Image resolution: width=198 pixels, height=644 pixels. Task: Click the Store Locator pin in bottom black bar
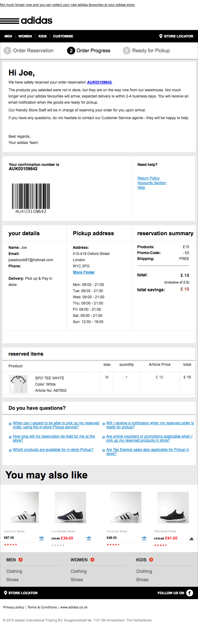(6, 593)
